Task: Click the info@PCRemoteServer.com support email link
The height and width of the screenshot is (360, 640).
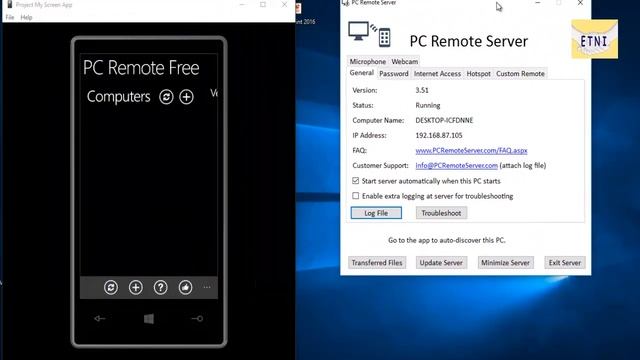Action: pos(456,165)
